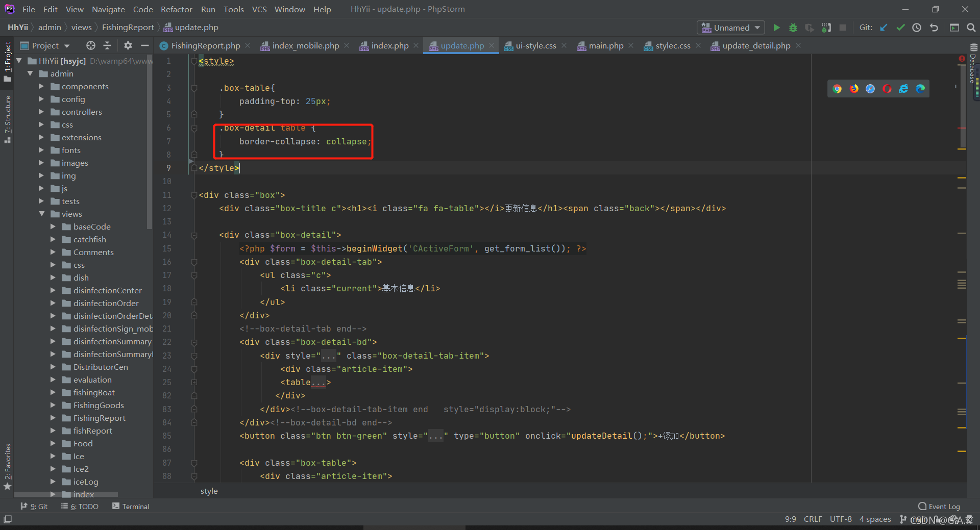Collapse the admin folder
Image resolution: width=980 pixels, height=530 pixels.
[x=30, y=73]
